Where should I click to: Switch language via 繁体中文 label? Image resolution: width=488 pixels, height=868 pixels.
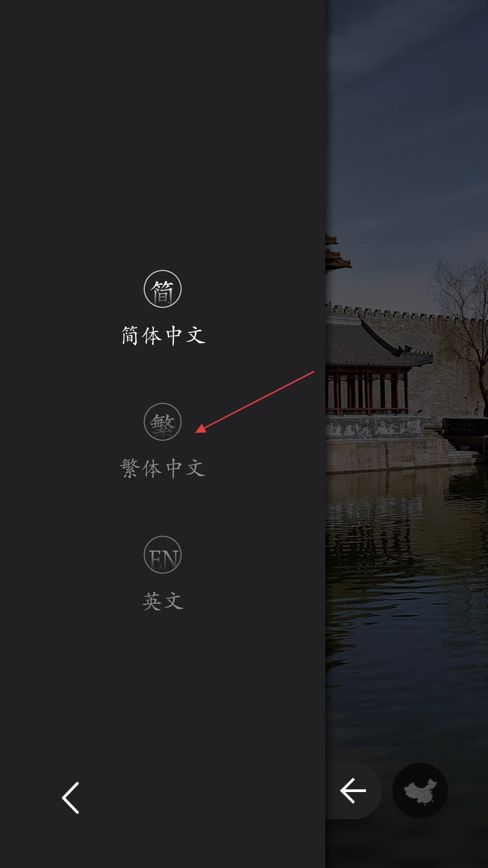(163, 468)
